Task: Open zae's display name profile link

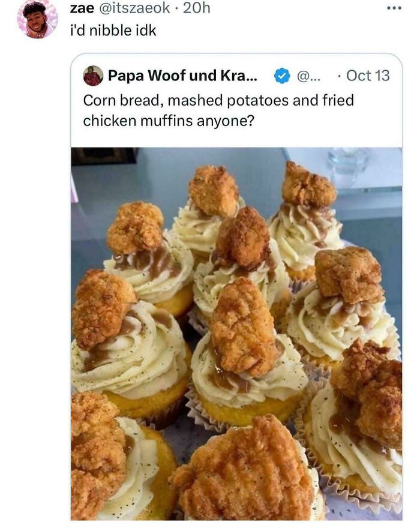Action: coord(82,8)
